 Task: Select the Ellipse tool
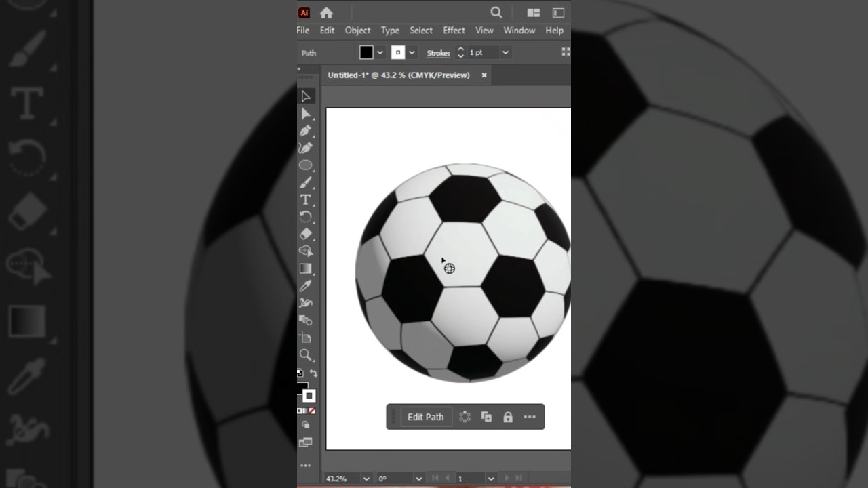click(x=306, y=165)
